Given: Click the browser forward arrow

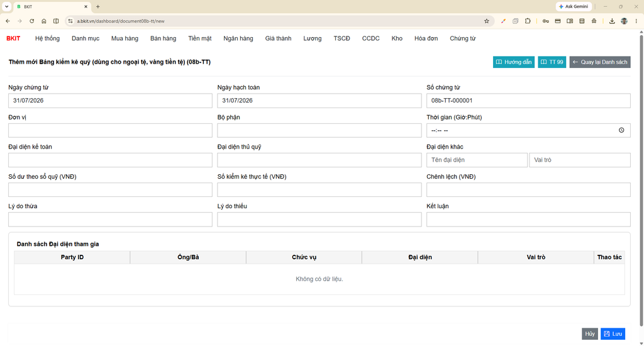Looking at the screenshot, I should 19,21.
